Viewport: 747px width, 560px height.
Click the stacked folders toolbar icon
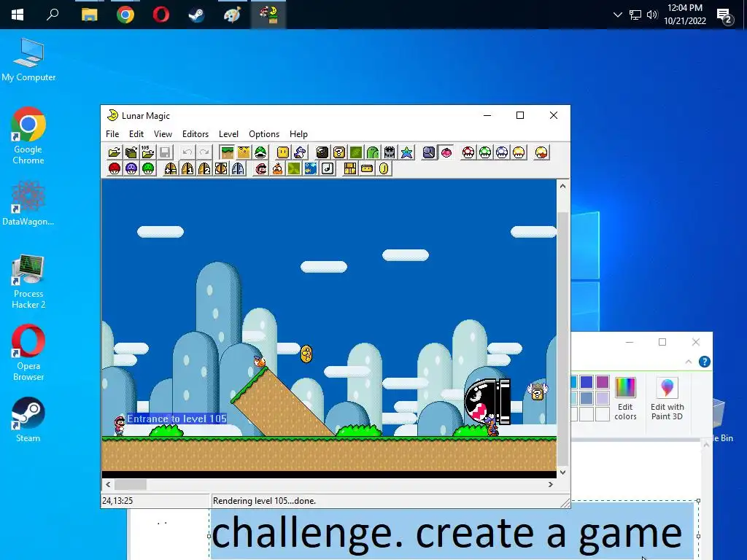[131, 152]
